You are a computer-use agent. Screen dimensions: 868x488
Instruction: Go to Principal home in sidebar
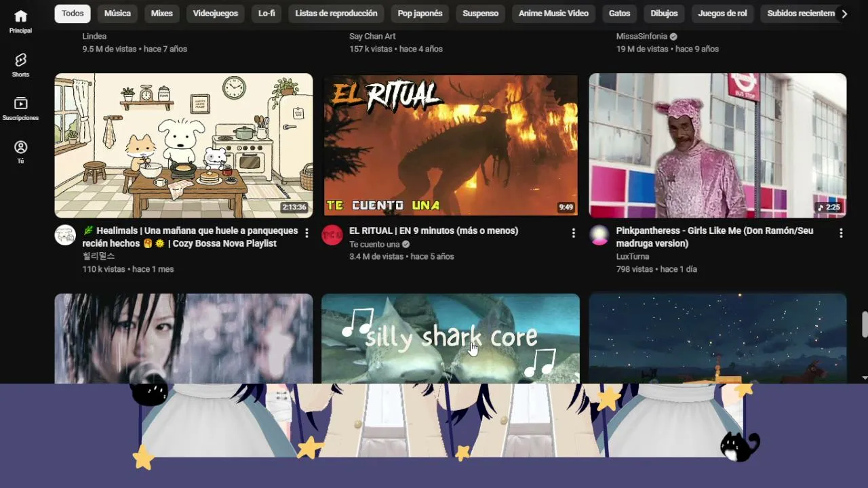tap(20, 21)
